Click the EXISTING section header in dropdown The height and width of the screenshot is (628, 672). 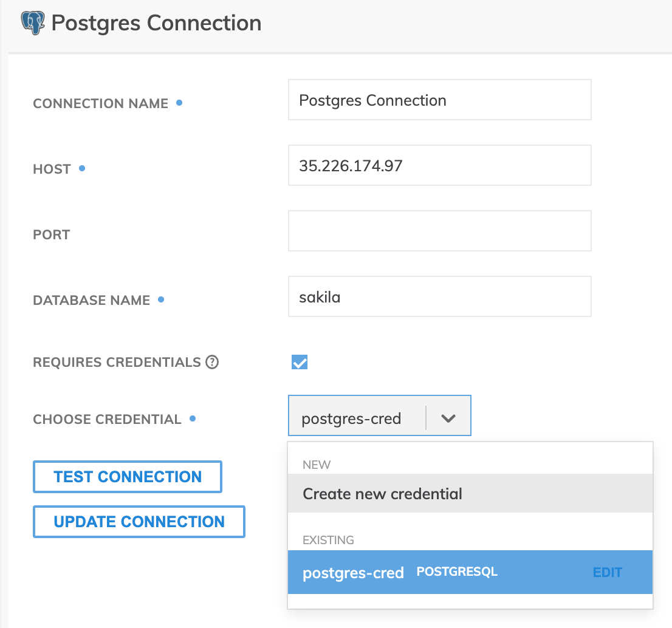(328, 540)
